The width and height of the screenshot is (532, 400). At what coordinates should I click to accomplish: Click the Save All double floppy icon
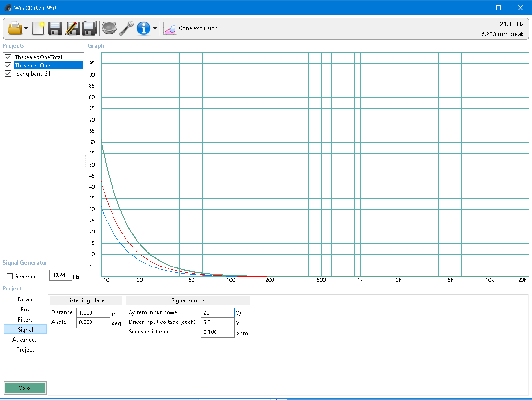point(90,28)
